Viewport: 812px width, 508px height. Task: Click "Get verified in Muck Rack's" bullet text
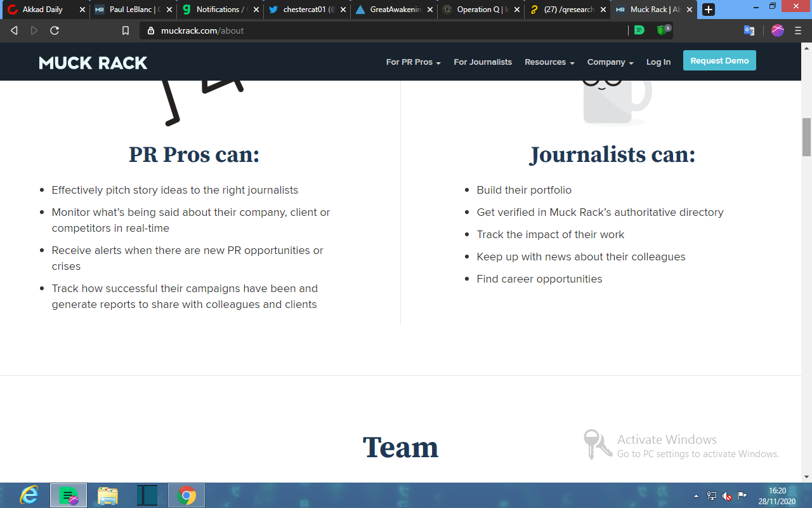600,212
